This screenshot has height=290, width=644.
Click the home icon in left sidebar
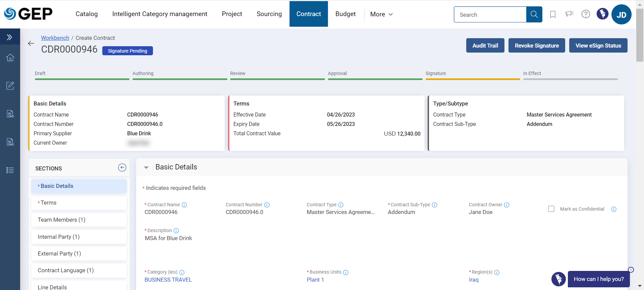coord(10,58)
